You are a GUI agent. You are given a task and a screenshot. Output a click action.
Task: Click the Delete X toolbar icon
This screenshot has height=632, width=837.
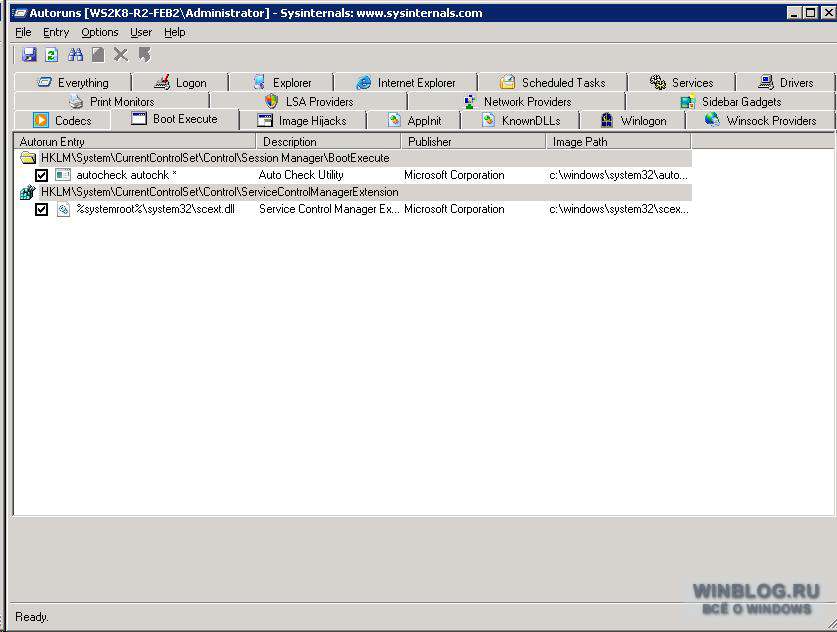pyautogui.click(x=121, y=54)
